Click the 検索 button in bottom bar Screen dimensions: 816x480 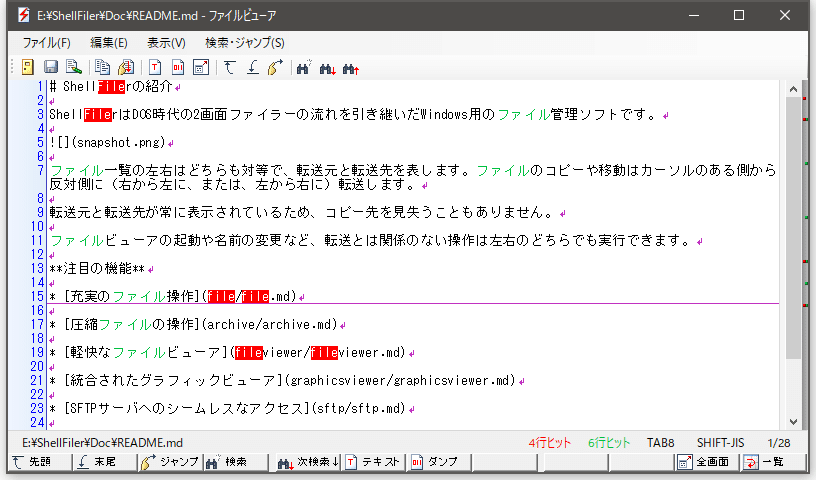tap(234, 462)
